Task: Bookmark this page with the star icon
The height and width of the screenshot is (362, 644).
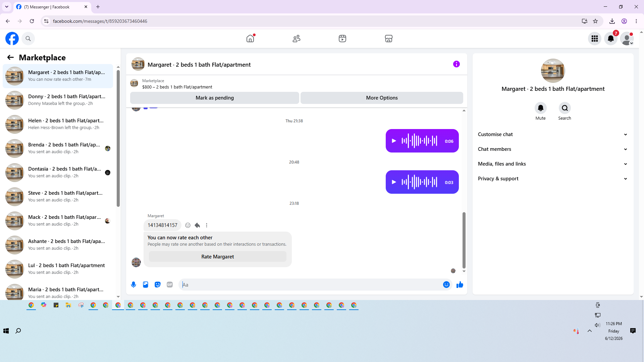Action: [x=595, y=21]
